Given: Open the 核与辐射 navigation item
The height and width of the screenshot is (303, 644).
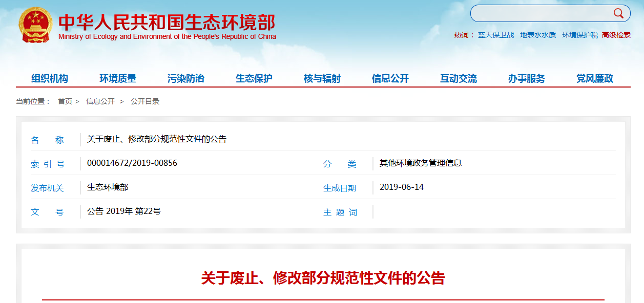Looking at the screenshot, I should click(x=322, y=78).
